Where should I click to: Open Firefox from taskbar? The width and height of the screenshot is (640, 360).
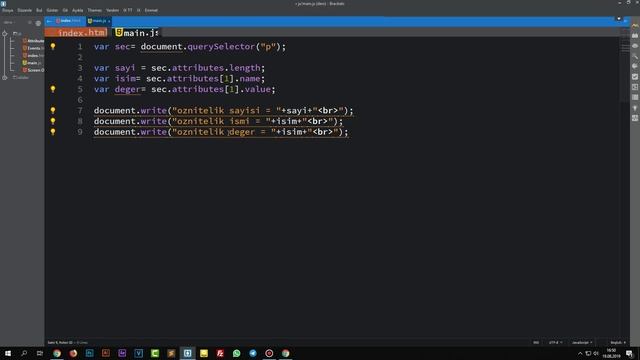point(73,353)
